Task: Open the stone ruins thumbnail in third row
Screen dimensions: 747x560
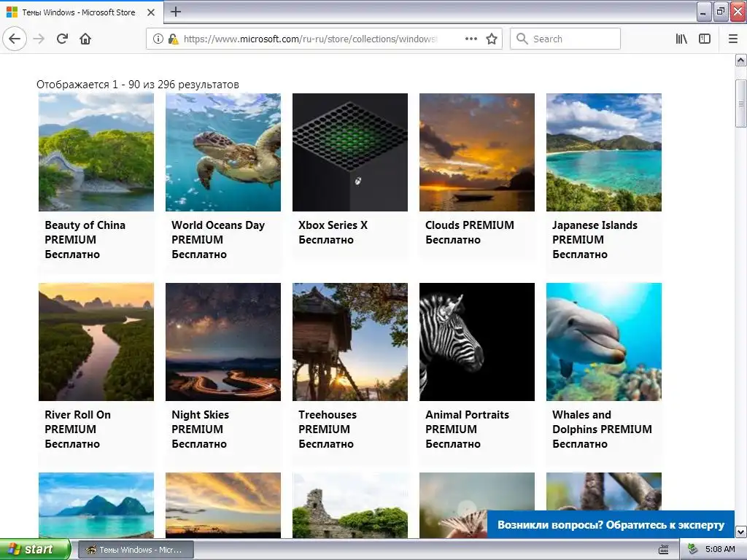Action: [x=350, y=505]
